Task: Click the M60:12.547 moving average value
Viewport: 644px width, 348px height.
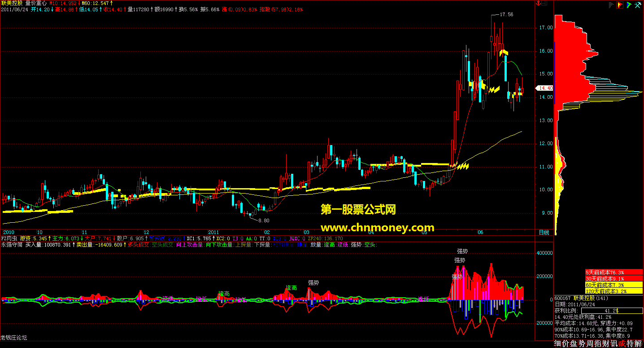Action: coord(96,3)
